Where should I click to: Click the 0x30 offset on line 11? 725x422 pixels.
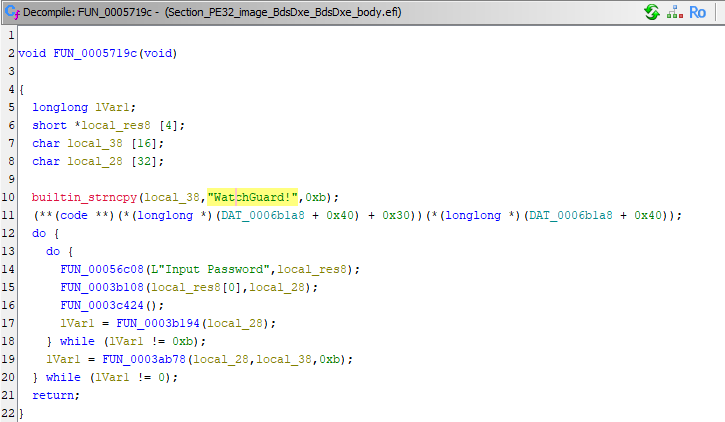(x=396, y=215)
